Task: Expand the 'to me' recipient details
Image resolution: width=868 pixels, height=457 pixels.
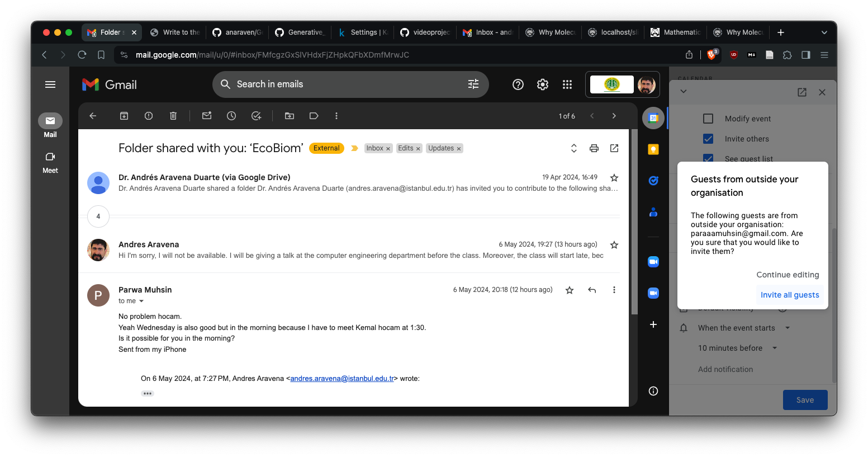Action: (x=141, y=301)
